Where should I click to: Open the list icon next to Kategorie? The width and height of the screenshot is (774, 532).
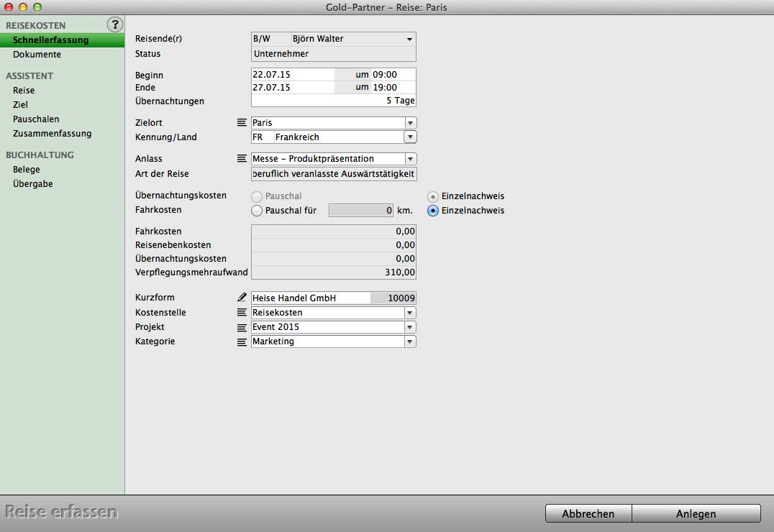click(x=242, y=342)
